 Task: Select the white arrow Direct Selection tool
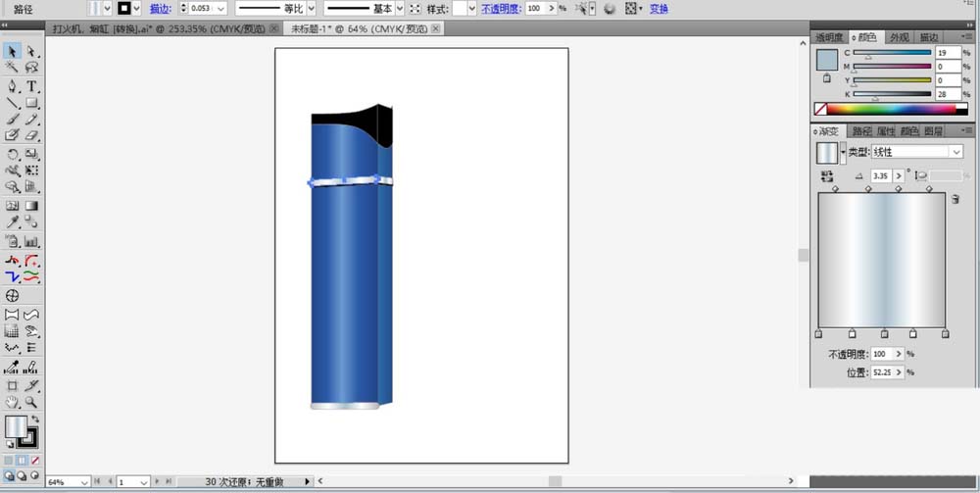31,52
